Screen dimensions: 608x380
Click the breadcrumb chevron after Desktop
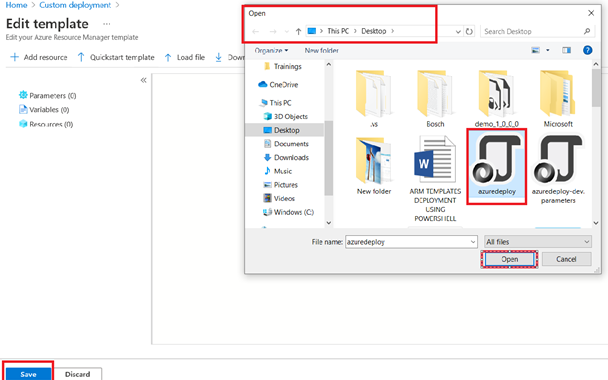coord(392,31)
